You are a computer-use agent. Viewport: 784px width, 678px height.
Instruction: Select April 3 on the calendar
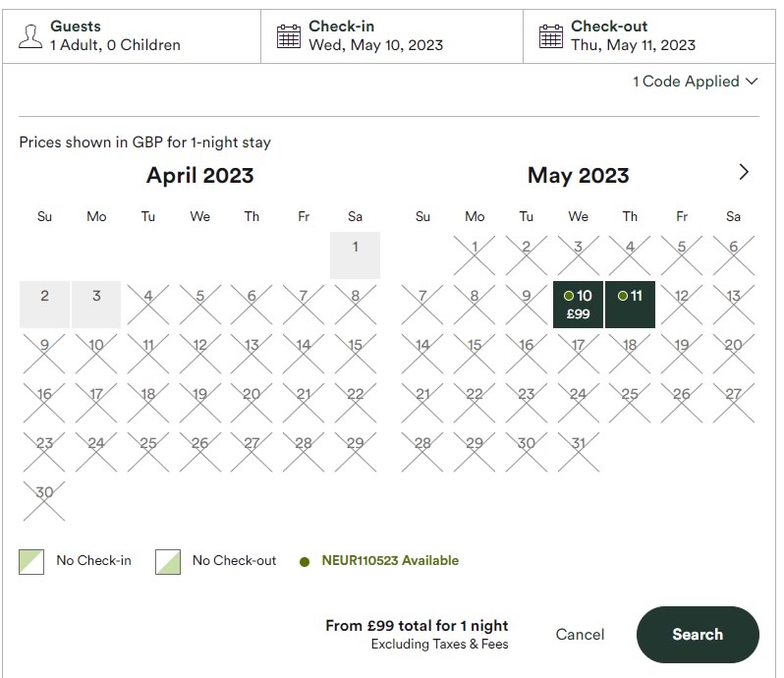[x=96, y=304]
